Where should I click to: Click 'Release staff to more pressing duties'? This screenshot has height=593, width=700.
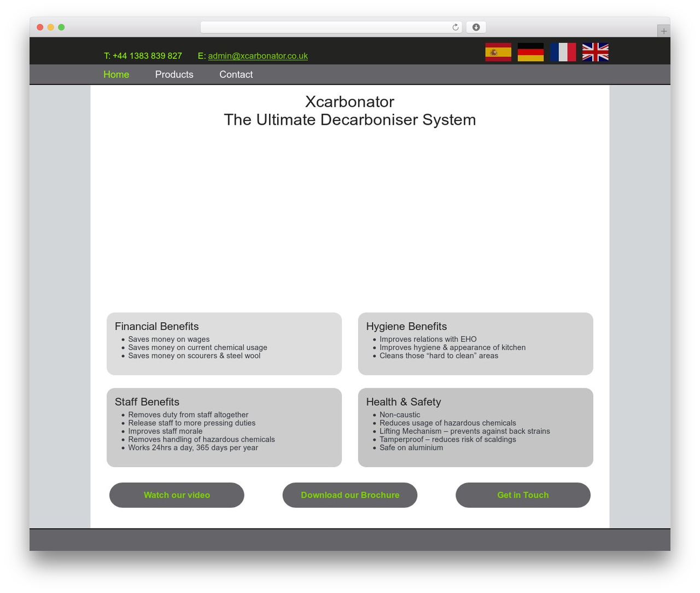tap(192, 423)
